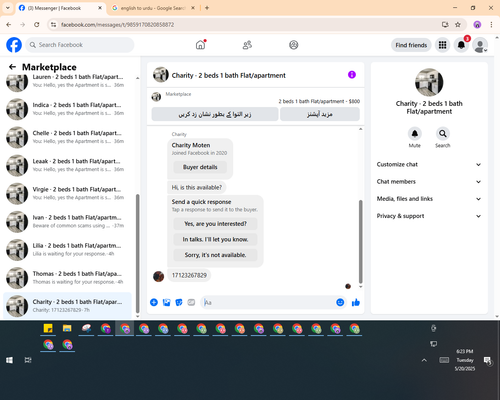Open Lilia's apartment conversation
The width and height of the screenshot is (500, 400).
click(x=68, y=250)
